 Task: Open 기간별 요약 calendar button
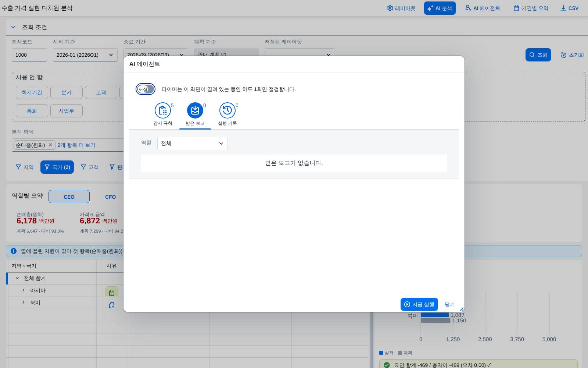pos(531,8)
